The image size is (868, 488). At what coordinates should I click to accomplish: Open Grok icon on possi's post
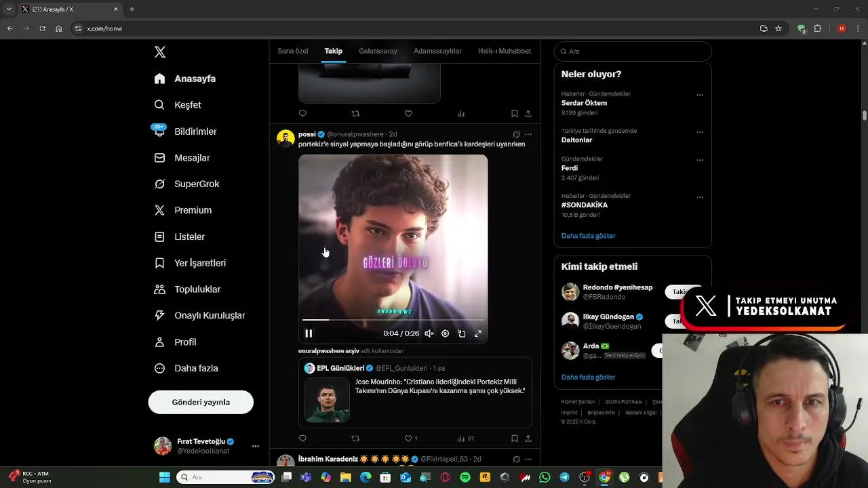tap(516, 134)
